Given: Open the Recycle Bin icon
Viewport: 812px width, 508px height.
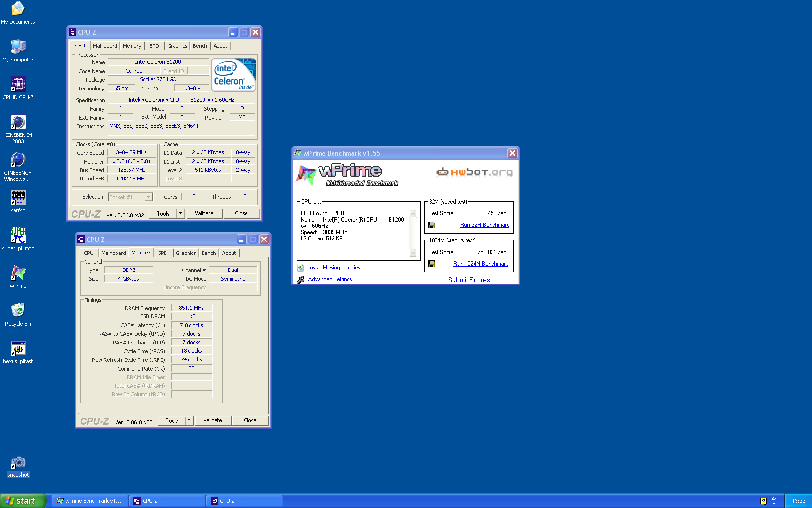Looking at the screenshot, I should 18,315.
